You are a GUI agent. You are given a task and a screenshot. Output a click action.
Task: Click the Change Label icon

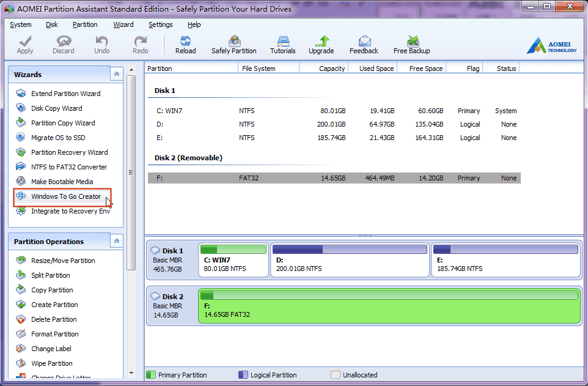pos(21,349)
